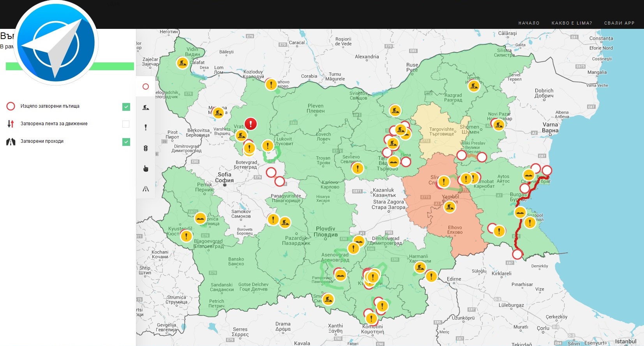This screenshot has height=346, width=644.
Task: Select the red circle closed-roads category tab
Action: [x=146, y=87]
